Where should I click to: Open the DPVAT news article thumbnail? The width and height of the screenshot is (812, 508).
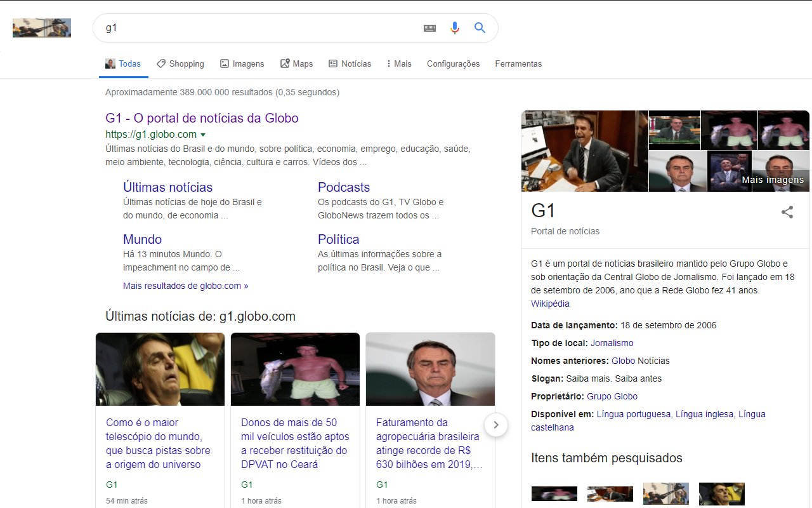pyautogui.click(x=295, y=369)
